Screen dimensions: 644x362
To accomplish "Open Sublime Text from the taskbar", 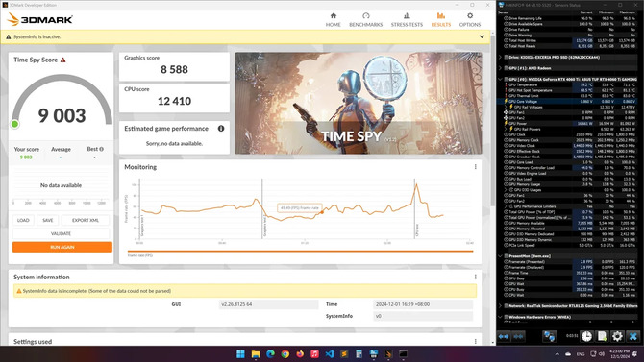I will click(344, 353).
